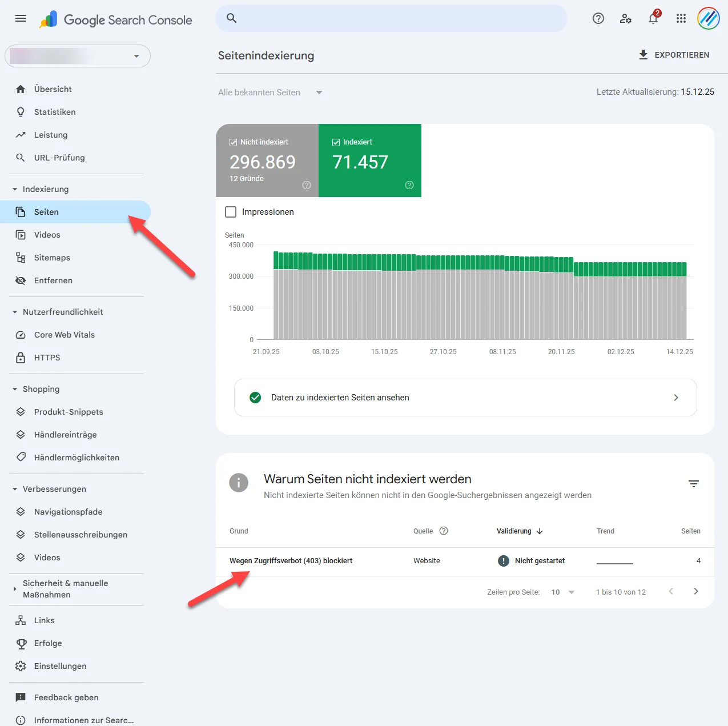Click the Validierung sort arrow
The height and width of the screenshot is (726, 728).
point(540,531)
